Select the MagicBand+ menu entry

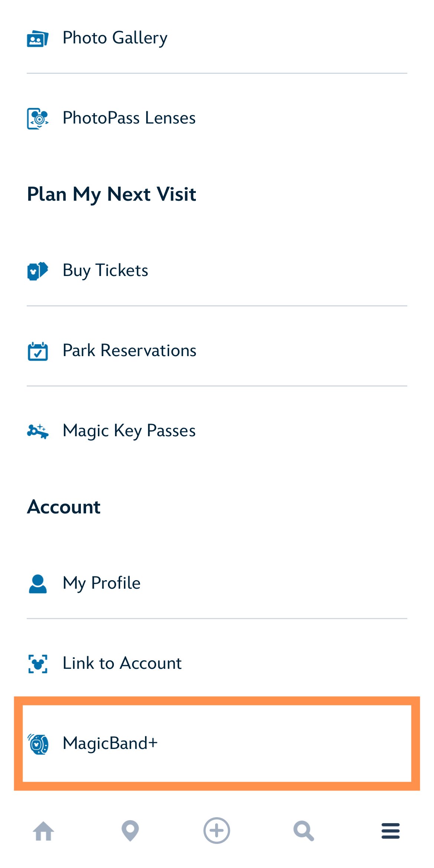pos(110,743)
